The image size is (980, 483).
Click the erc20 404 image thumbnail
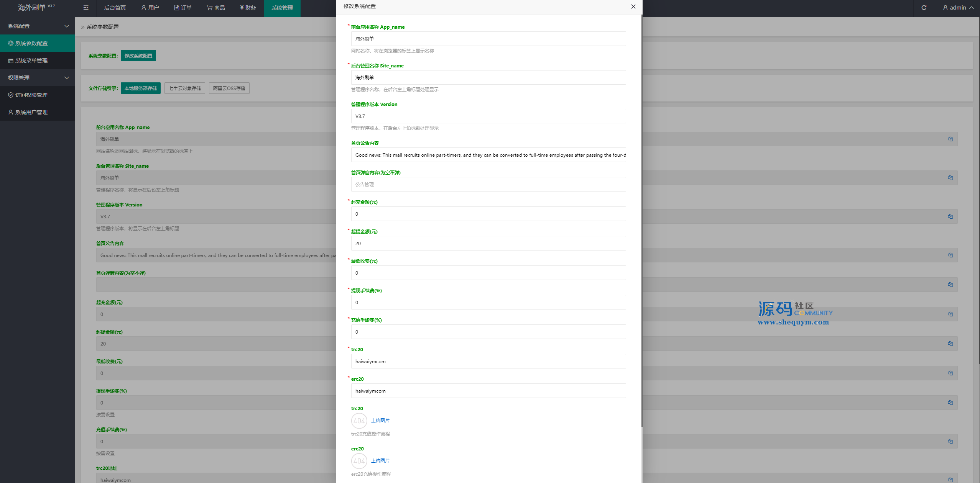pos(359,461)
